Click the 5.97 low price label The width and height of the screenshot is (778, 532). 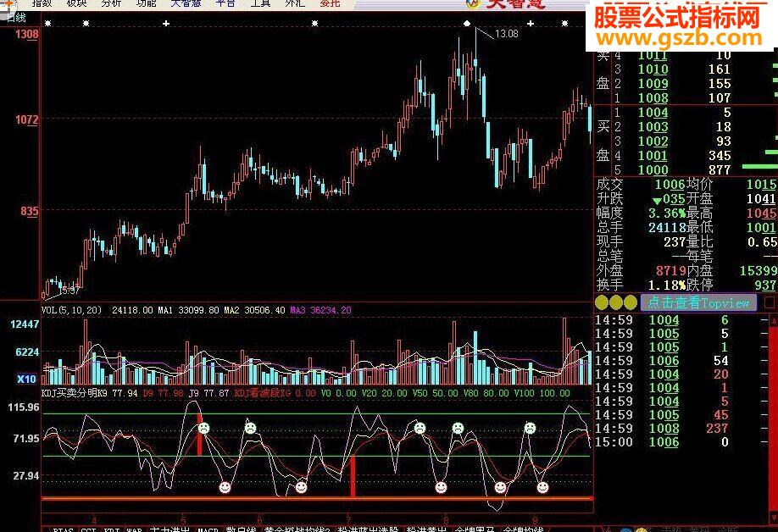71,290
